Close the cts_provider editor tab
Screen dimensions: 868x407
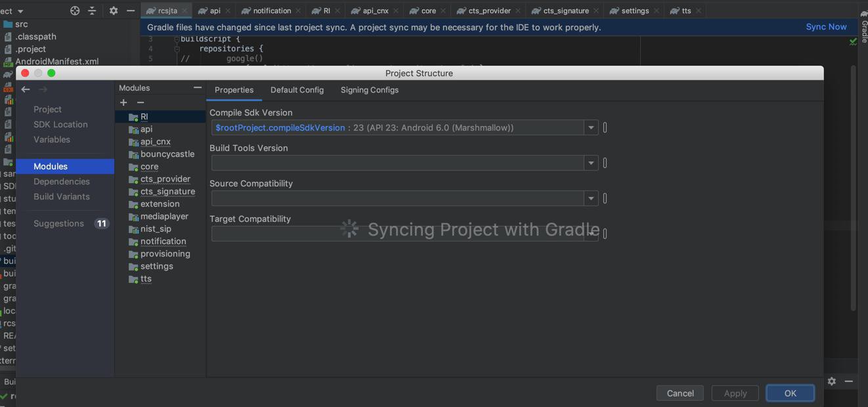tap(518, 11)
